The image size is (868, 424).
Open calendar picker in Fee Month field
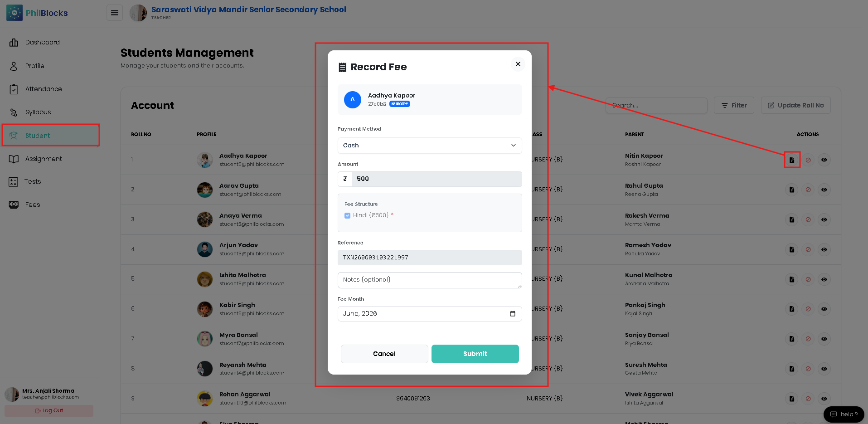tap(513, 314)
